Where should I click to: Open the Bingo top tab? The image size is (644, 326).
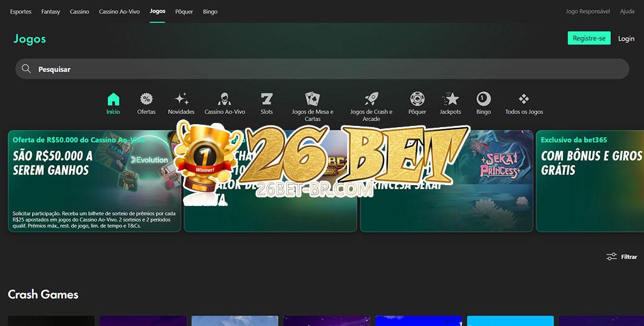coord(210,11)
